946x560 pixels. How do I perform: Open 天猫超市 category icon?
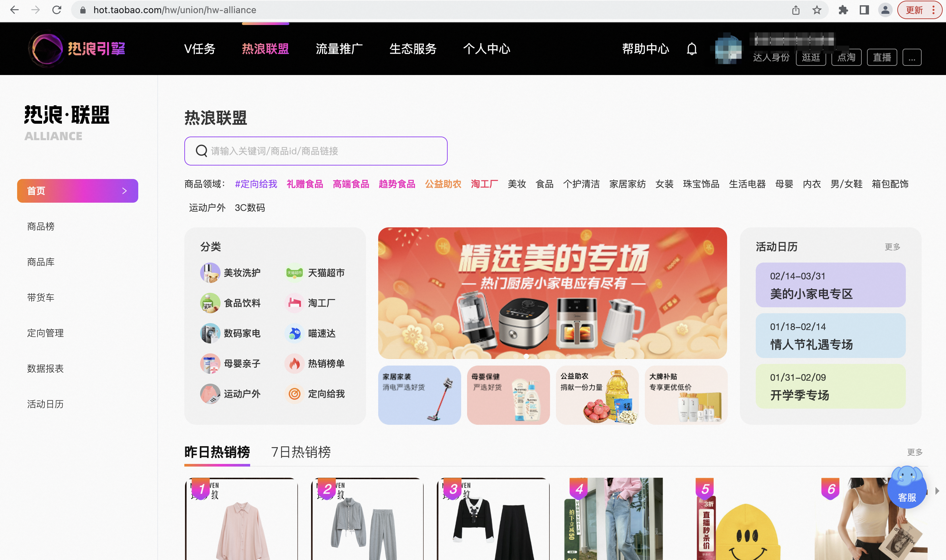[295, 272]
